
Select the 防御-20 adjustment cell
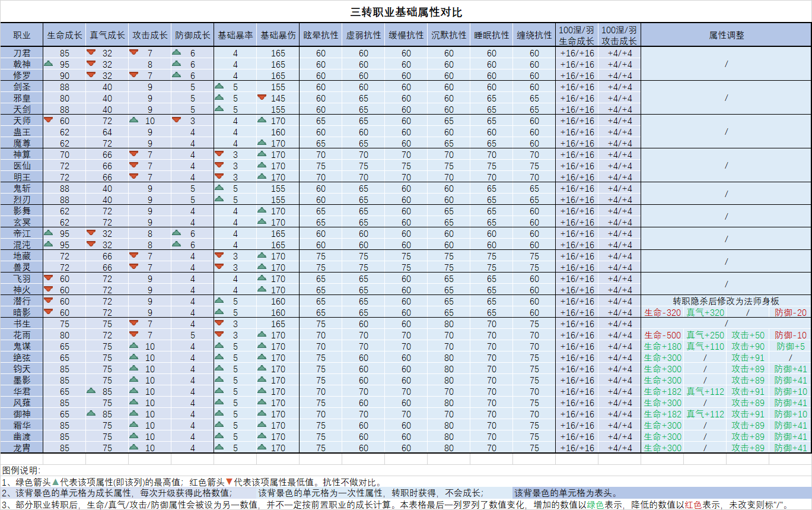point(791,312)
